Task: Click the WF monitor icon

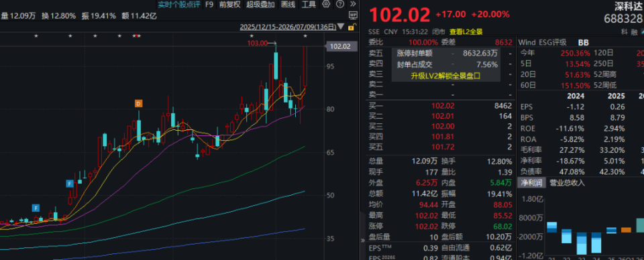Action: [x=353, y=16]
